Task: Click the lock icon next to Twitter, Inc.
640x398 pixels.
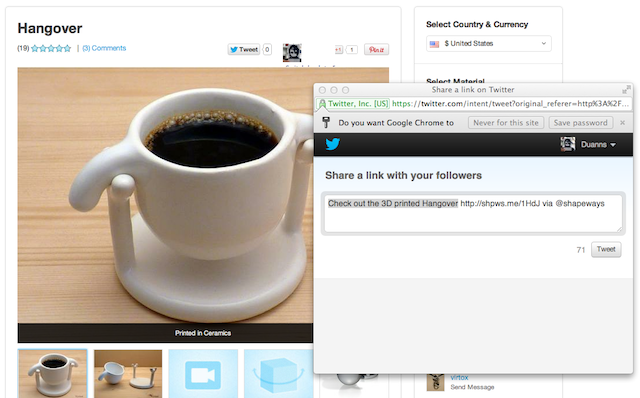Action: tap(322, 104)
